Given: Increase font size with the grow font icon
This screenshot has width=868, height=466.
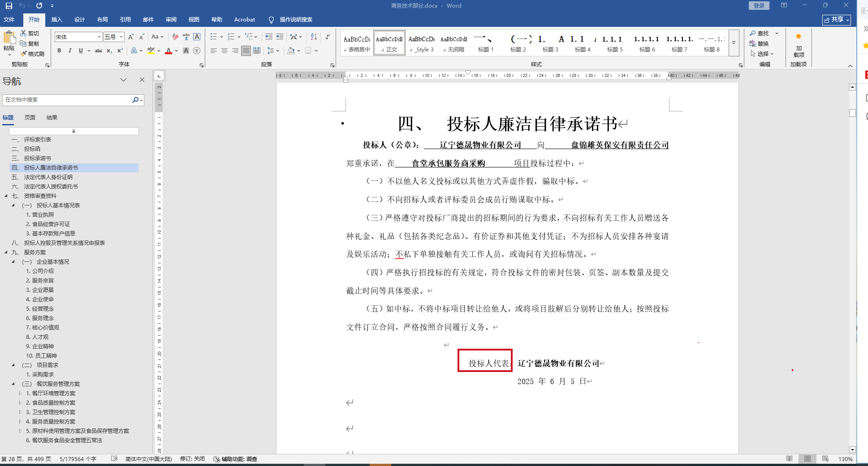Looking at the screenshot, I should tap(131, 37).
